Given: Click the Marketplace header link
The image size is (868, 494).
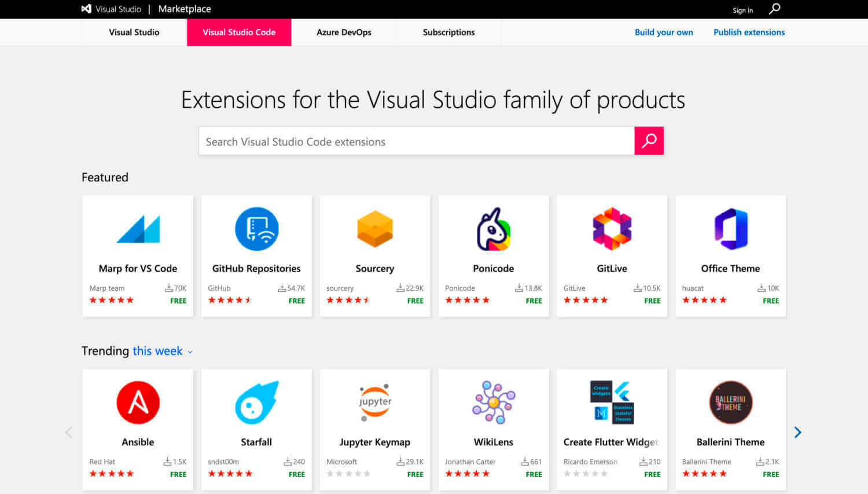Looking at the screenshot, I should (x=185, y=9).
